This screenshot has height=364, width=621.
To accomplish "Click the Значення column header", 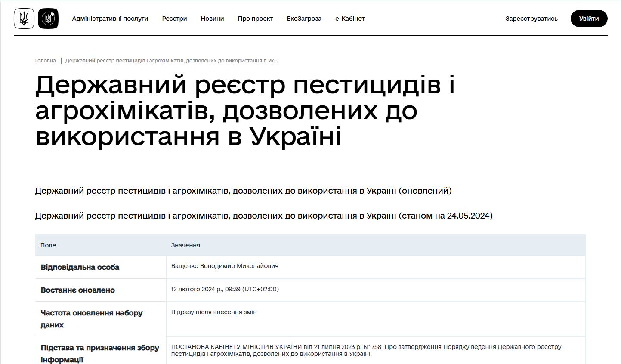I will 185,245.
